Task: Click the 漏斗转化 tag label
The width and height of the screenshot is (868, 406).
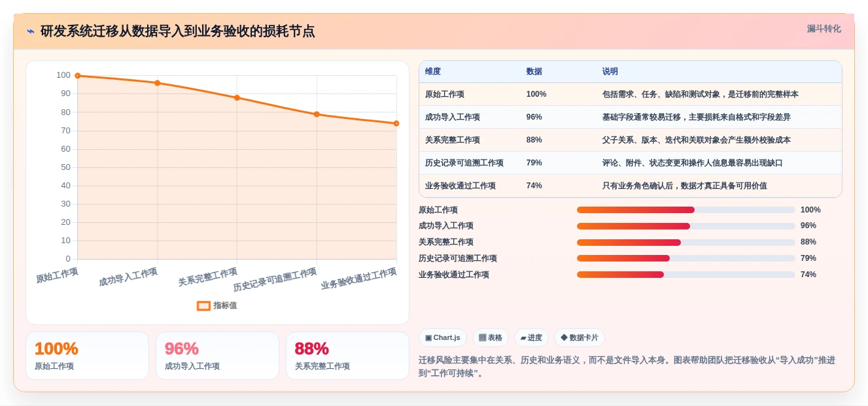Action: (824, 29)
